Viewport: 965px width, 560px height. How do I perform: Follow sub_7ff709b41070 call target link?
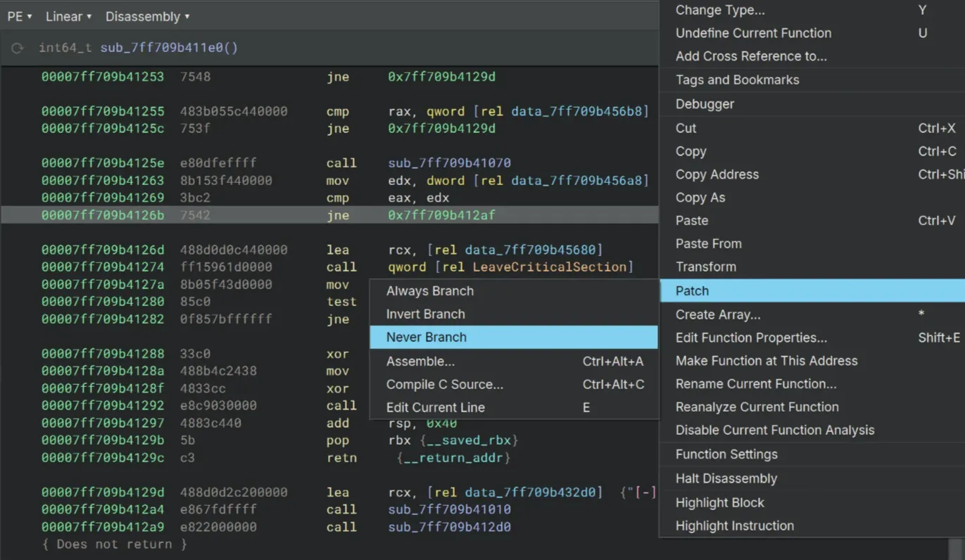[x=449, y=163]
